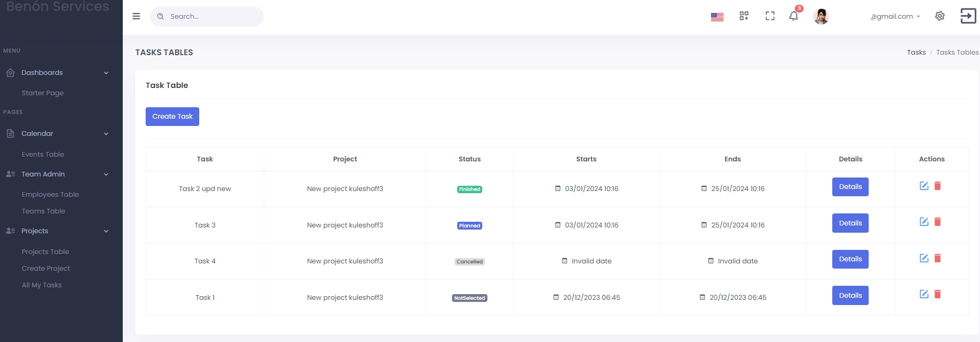Image resolution: width=980 pixels, height=342 pixels.
Task: Open the gmail.com account dropdown
Action: (x=895, y=17)
